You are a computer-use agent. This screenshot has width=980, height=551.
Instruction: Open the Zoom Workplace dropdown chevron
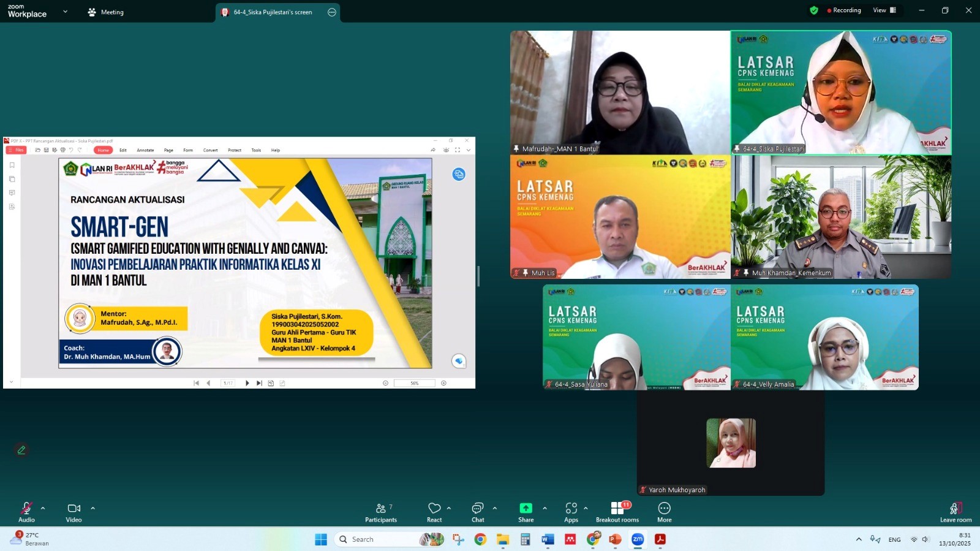[x=66, y=12]
